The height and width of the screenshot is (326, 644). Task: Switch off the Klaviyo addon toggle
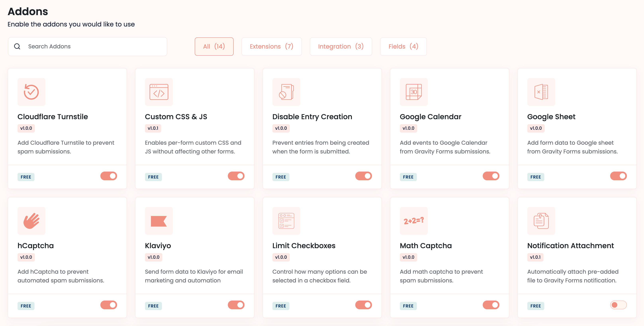pyautogui.click(x=236, y=305)
